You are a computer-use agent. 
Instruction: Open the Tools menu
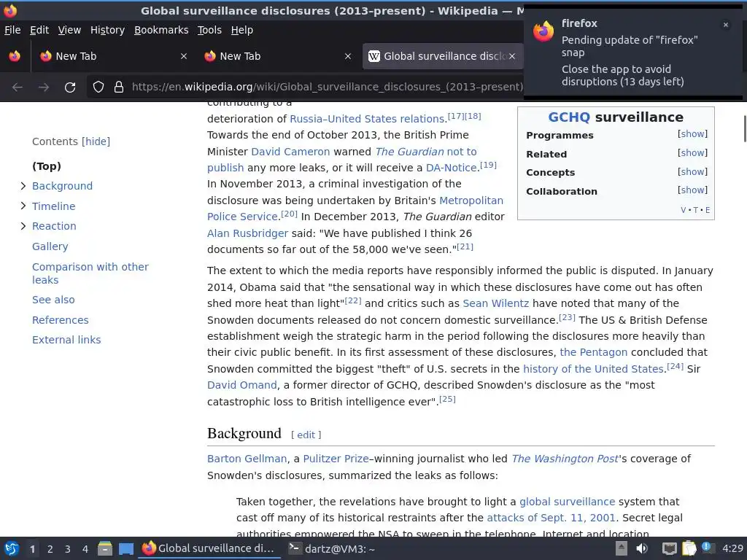click(x=209, y=30)
